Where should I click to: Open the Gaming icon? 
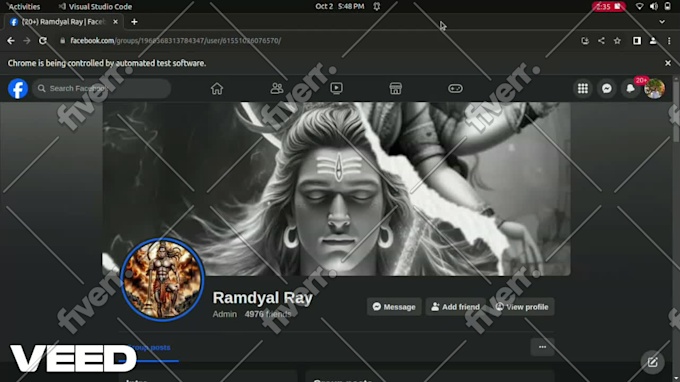(455, 88)
